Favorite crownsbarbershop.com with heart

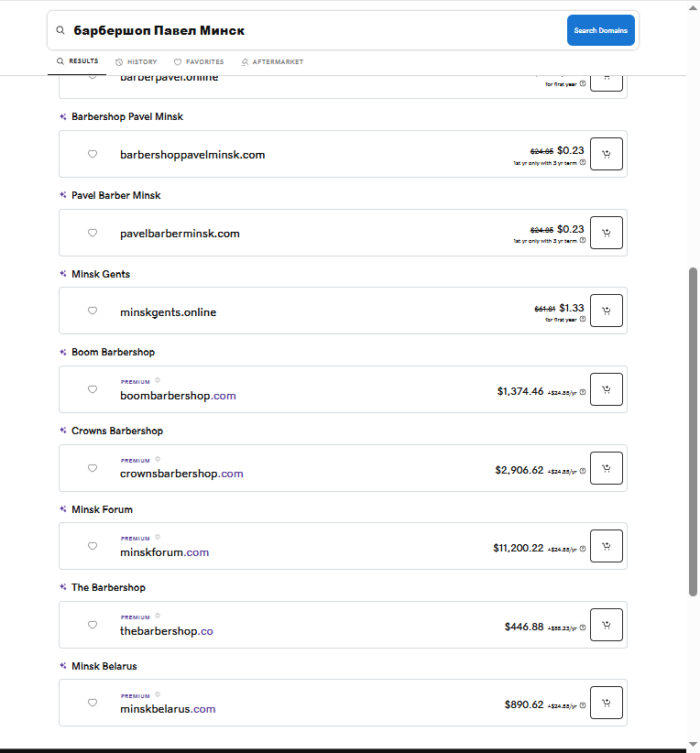[x=93, y=469]
